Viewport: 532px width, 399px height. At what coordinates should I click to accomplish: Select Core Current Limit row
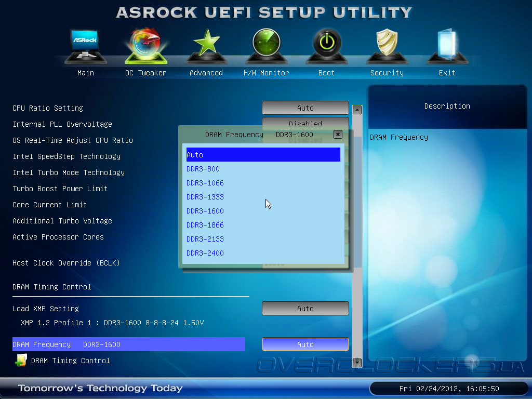click(50, 205)
